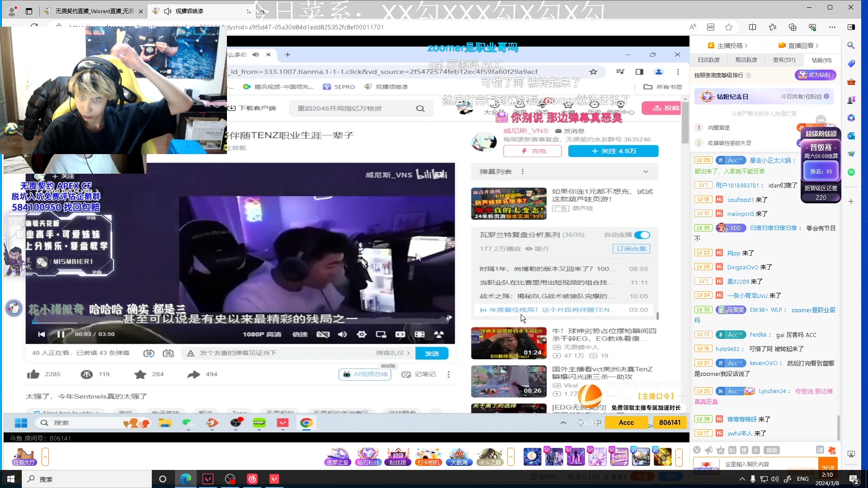868x488 pixels.
Task: Switch to widescreen mode icon
Action: pyautogui.click(x=400, y=334)
